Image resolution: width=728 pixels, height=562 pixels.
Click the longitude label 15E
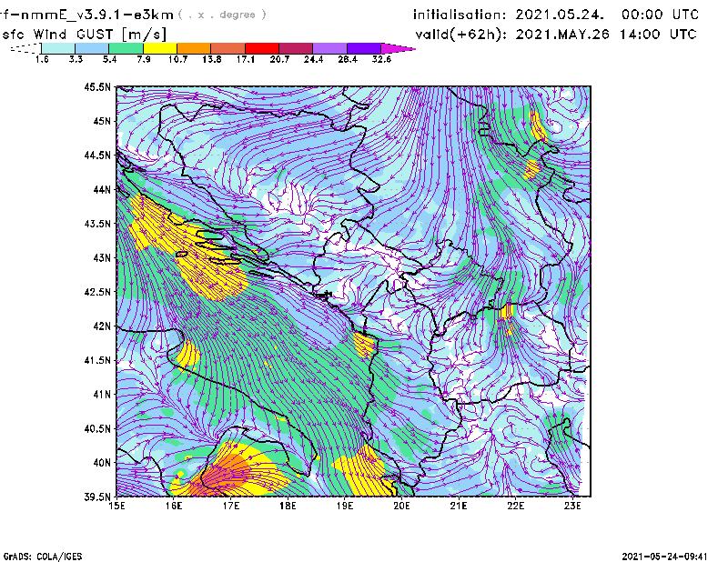click(116, 506)
